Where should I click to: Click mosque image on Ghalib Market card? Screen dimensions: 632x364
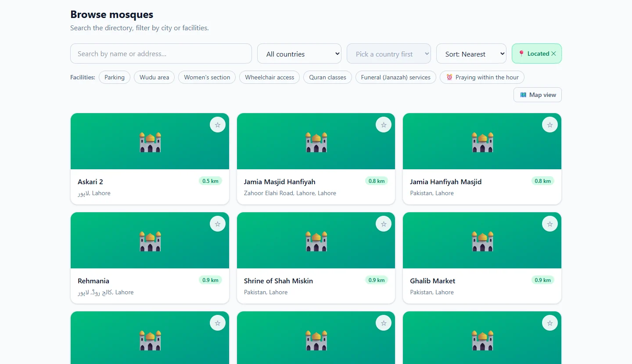(x=482, y=241)
